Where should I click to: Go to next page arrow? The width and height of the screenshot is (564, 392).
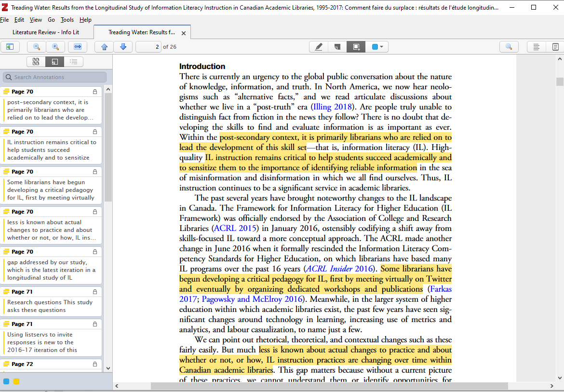pyautogui.click(x=123, y=47)
